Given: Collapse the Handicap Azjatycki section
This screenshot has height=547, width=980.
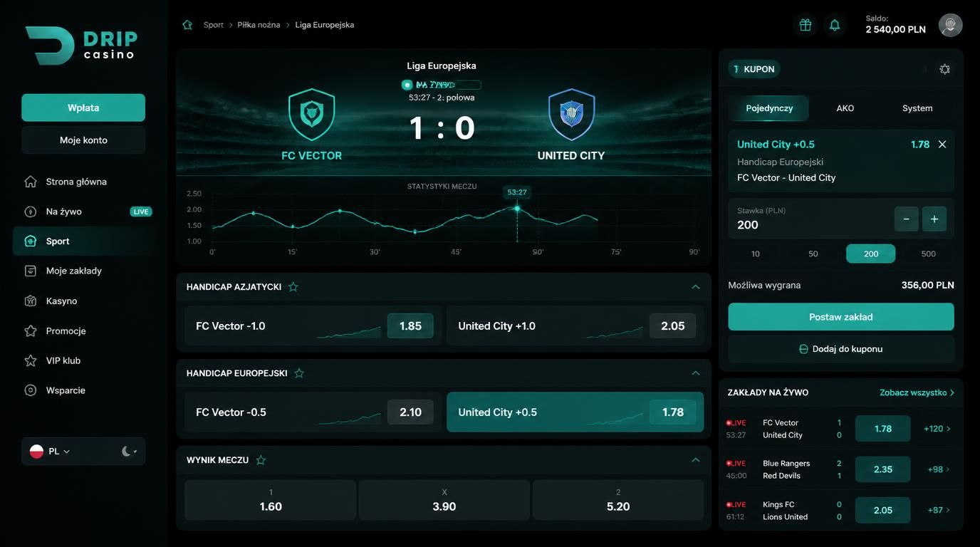Looking at the screenshot, I should point(696,287).
